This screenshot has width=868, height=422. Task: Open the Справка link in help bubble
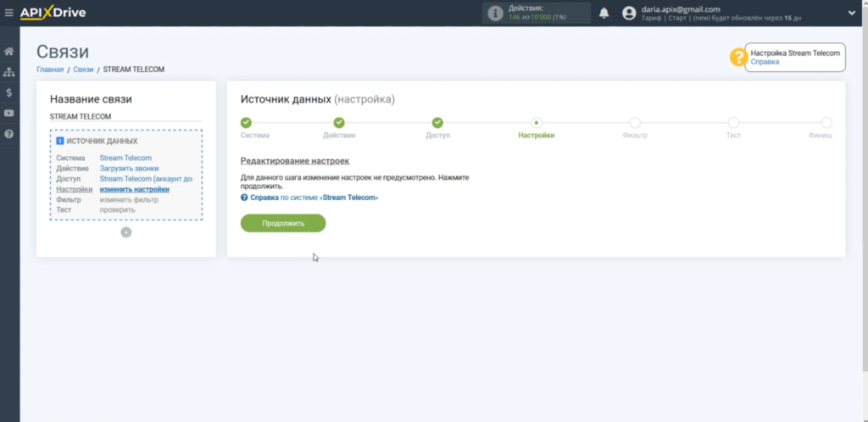(765, 63)
